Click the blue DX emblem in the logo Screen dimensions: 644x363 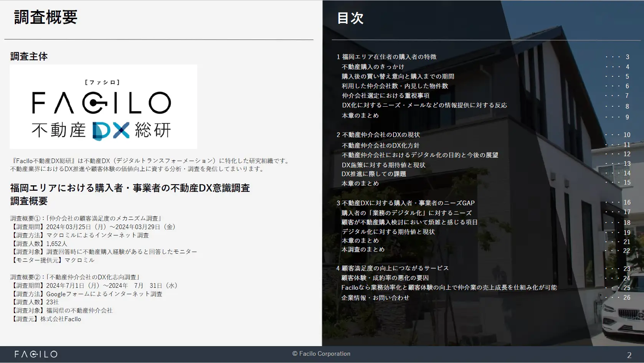(x=111, y=131)
